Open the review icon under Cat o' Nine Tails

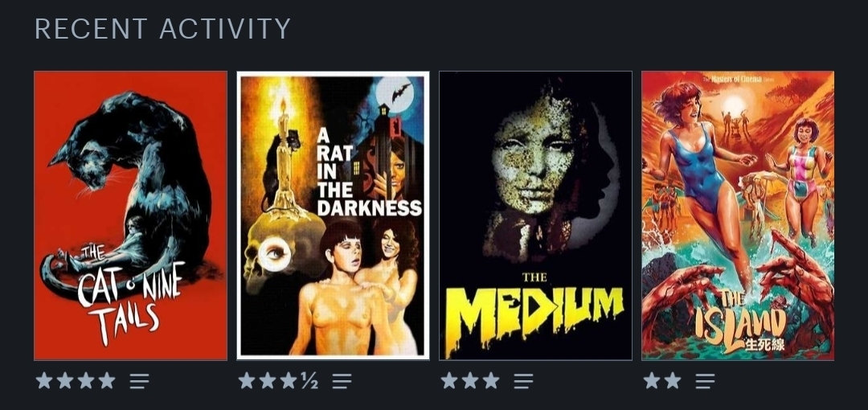click(140, 380)
